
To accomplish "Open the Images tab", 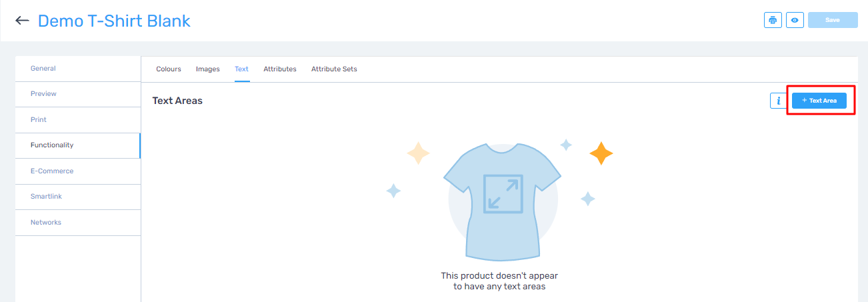I will click(x=208, y=69).
